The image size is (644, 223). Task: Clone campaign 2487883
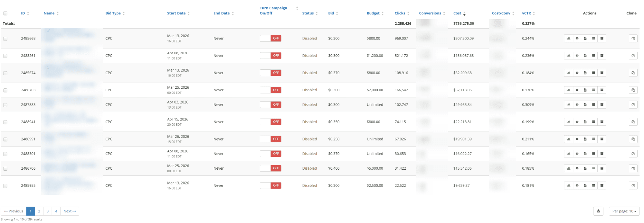pyautogui.click(x=633, y=105)
